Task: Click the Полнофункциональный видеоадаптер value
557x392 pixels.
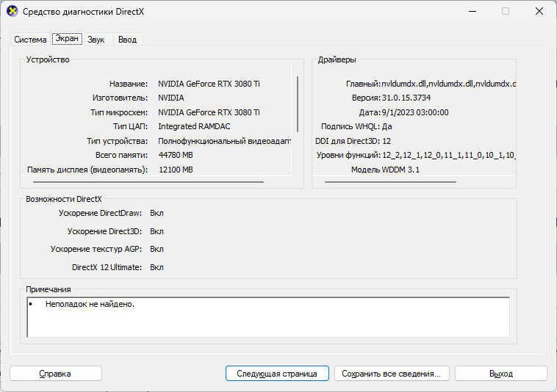Action: (x=225, y=141)
